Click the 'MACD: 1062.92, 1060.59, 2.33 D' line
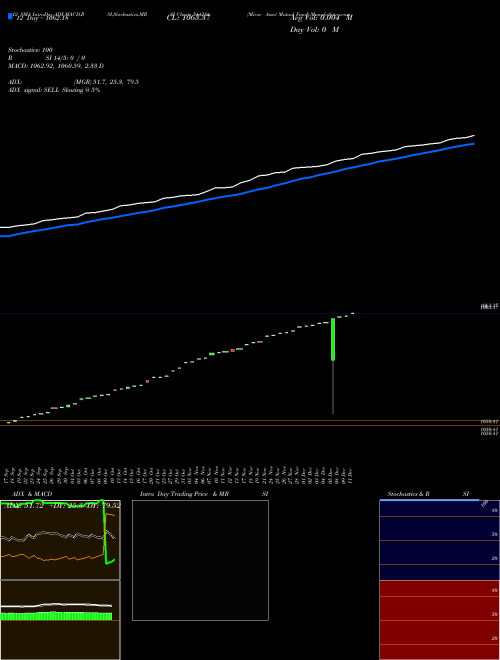The width and height of the screenshot is (500, 660). [x=56, y=66]
